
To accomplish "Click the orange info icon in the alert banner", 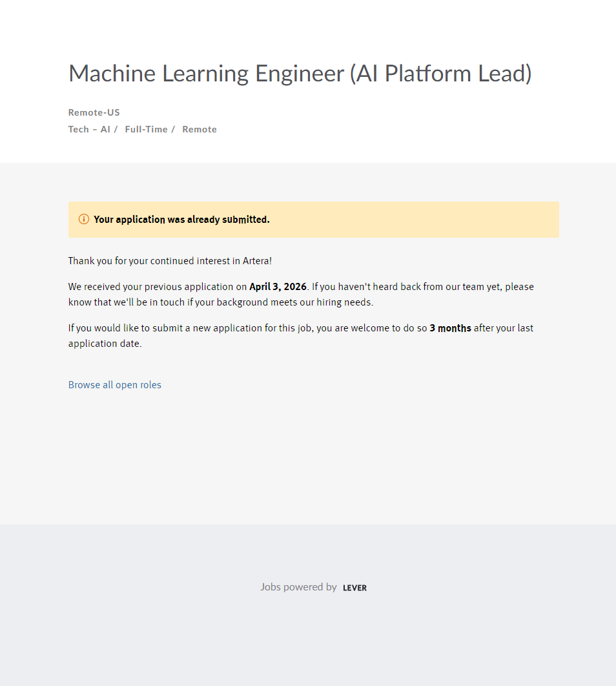I will 84,220.
